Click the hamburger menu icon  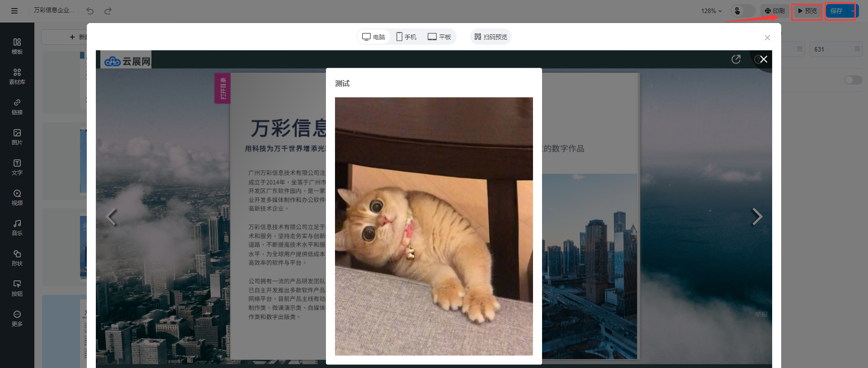coord(14,11)
